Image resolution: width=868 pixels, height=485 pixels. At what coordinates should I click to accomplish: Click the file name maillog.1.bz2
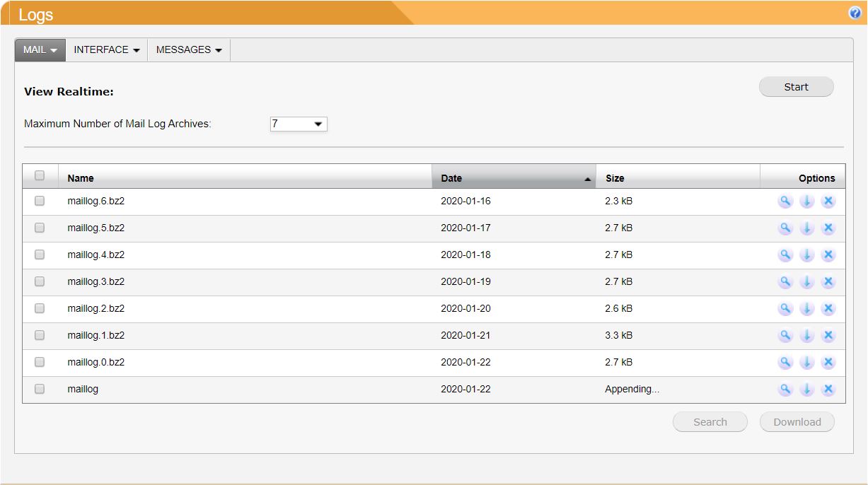click(x=96, y=336)
